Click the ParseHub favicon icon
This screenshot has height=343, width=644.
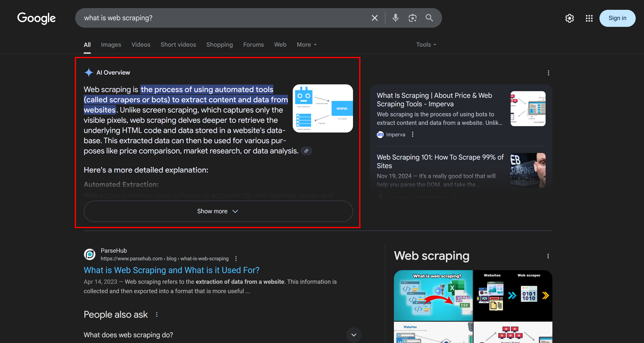pyautogui.click(x=89, y=255)
